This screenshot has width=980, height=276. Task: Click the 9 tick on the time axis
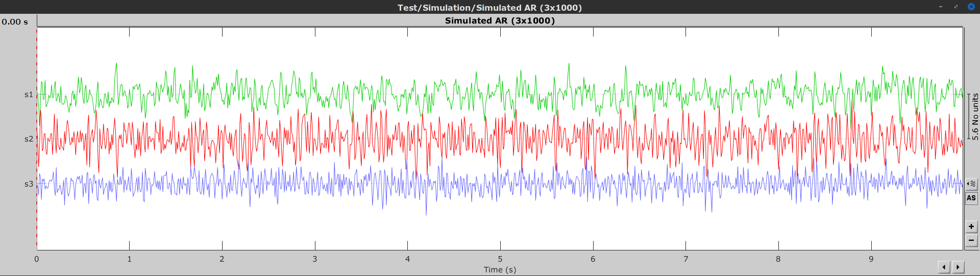pos(871,259)
